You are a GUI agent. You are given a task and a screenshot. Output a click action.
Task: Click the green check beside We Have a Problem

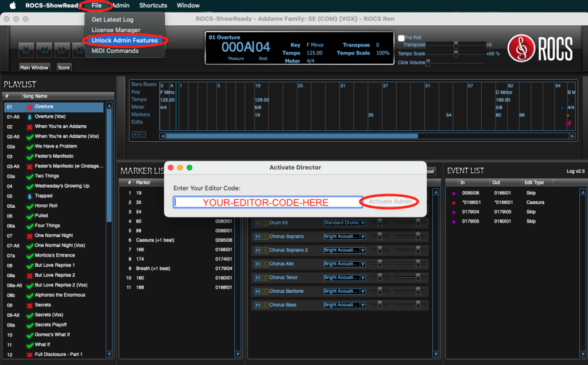pos(30,146)
